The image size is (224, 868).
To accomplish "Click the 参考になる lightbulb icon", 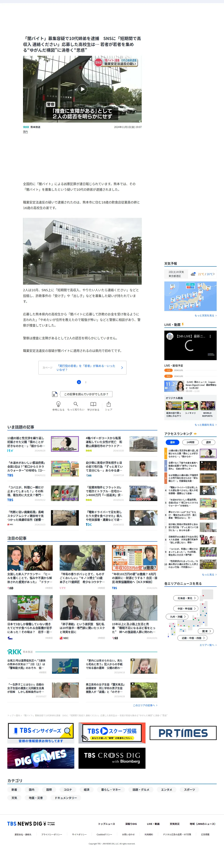I will coord(58,404).
